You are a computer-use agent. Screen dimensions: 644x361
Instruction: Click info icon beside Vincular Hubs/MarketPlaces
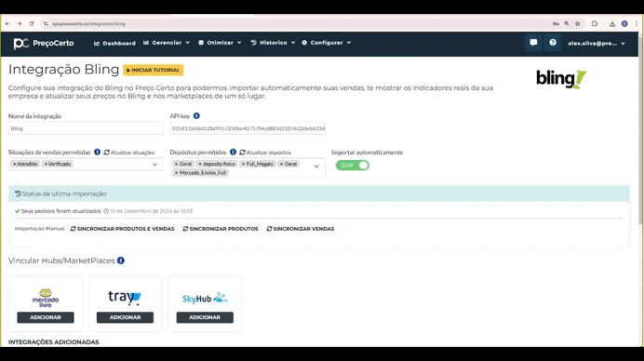coord(121,261)
